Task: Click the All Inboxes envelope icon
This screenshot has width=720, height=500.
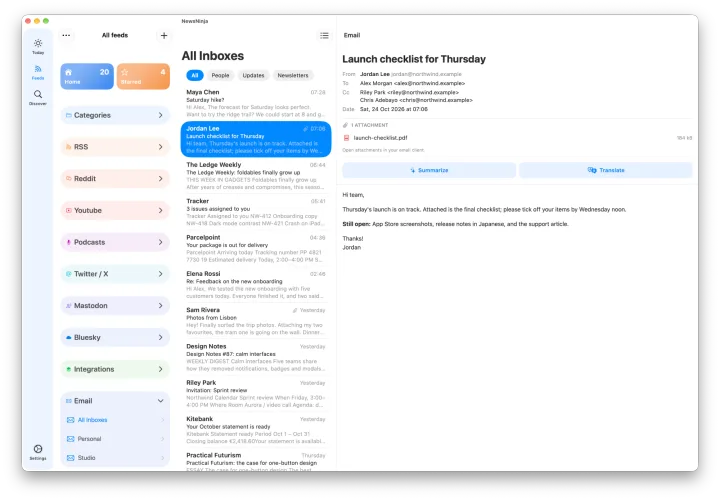Action: click(x=70, y=420)
